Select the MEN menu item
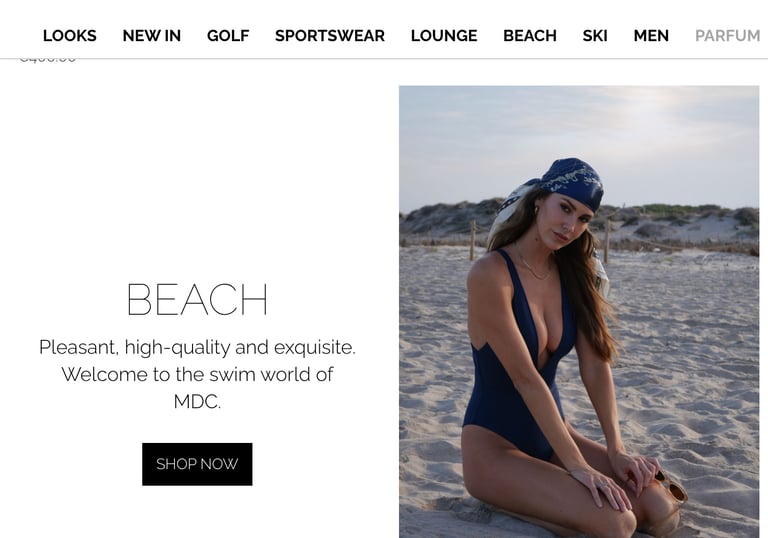The image size is (768, 538). pyautogui.click(x=651, y=36)
